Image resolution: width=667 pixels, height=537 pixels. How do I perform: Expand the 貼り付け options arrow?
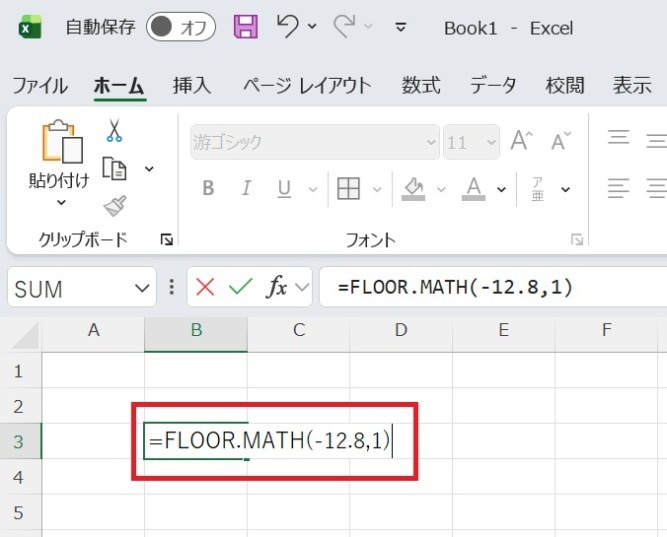tap(61, 202)
